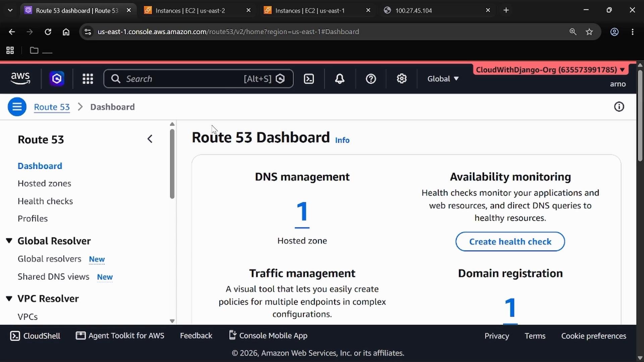Screen dimensions: 644x362
Task: Focus the AWS console search field
Action: click(199, 79)
